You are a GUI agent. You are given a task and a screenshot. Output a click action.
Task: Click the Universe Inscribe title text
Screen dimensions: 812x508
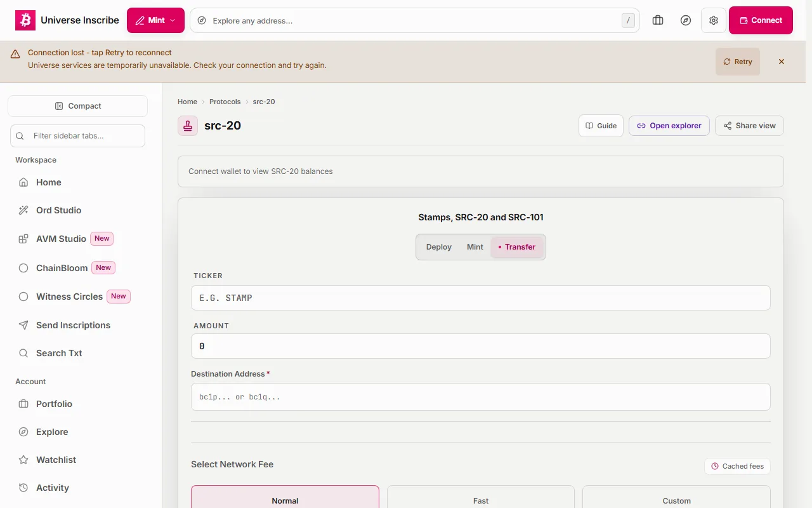pos(80,20)
